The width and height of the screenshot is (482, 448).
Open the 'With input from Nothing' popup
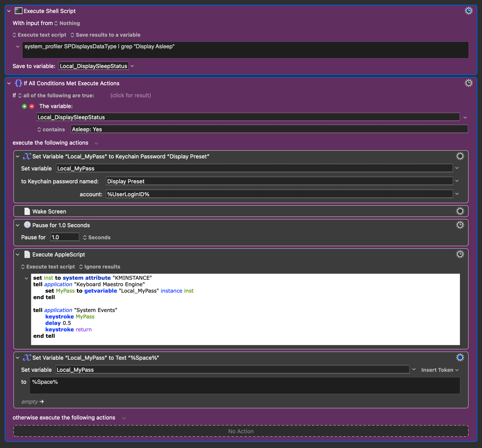[x=67, y=23]
